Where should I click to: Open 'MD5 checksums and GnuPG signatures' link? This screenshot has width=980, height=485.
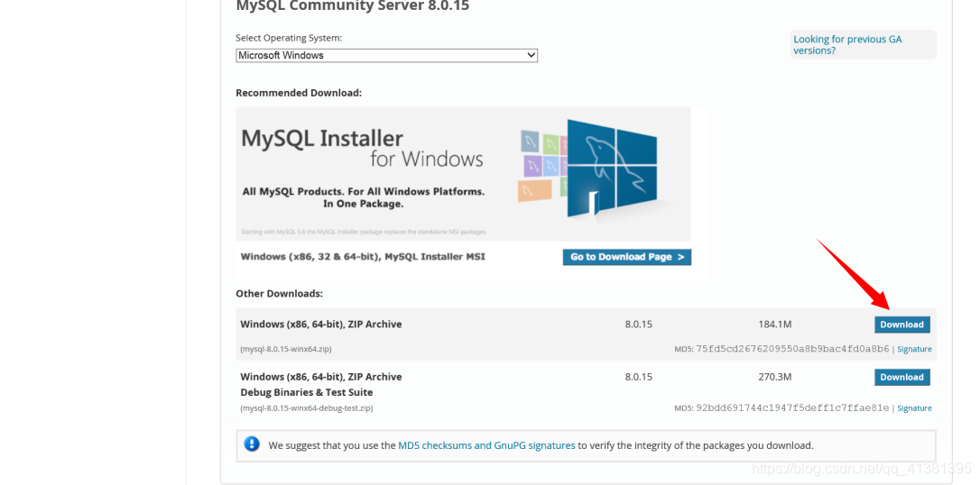click(486, 445)
